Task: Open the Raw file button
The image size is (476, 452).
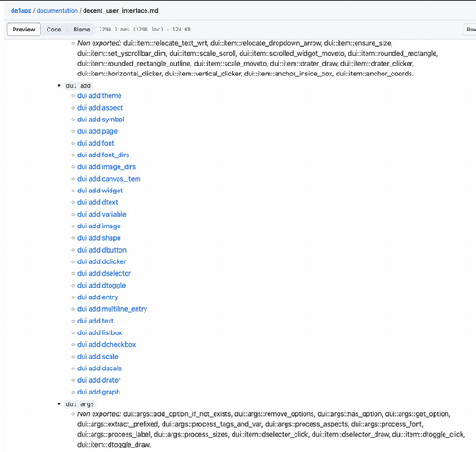Action: 471,30
